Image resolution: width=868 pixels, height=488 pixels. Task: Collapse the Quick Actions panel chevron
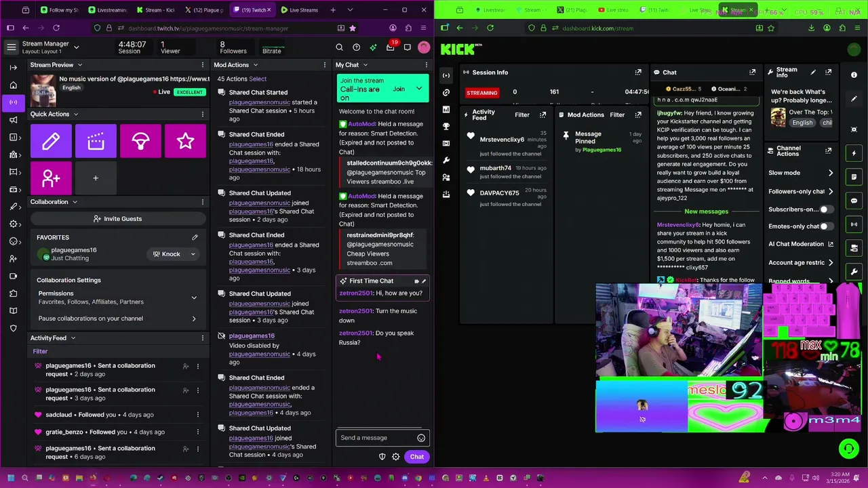(75, 115)
